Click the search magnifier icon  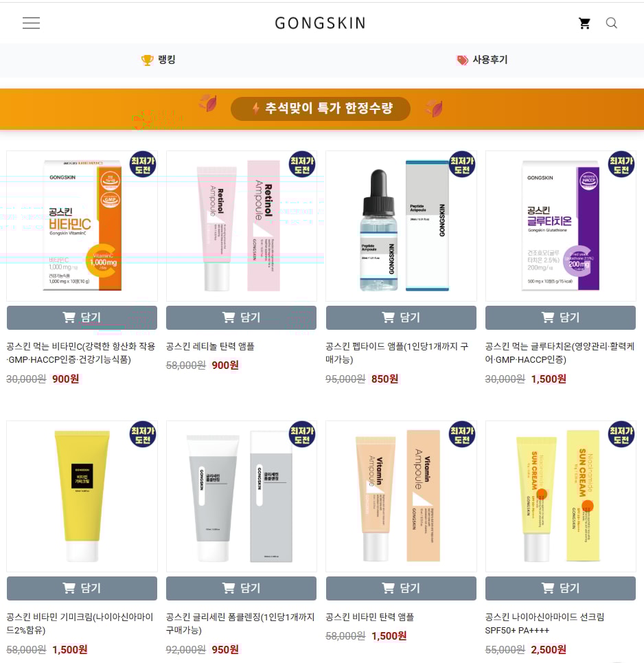612,23
